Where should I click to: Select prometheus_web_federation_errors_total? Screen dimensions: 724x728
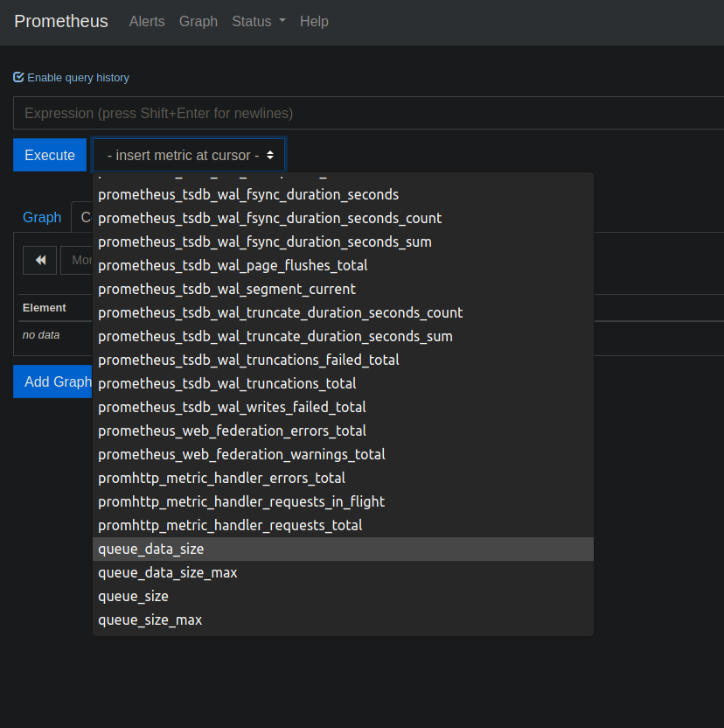(x=343, y=430)
